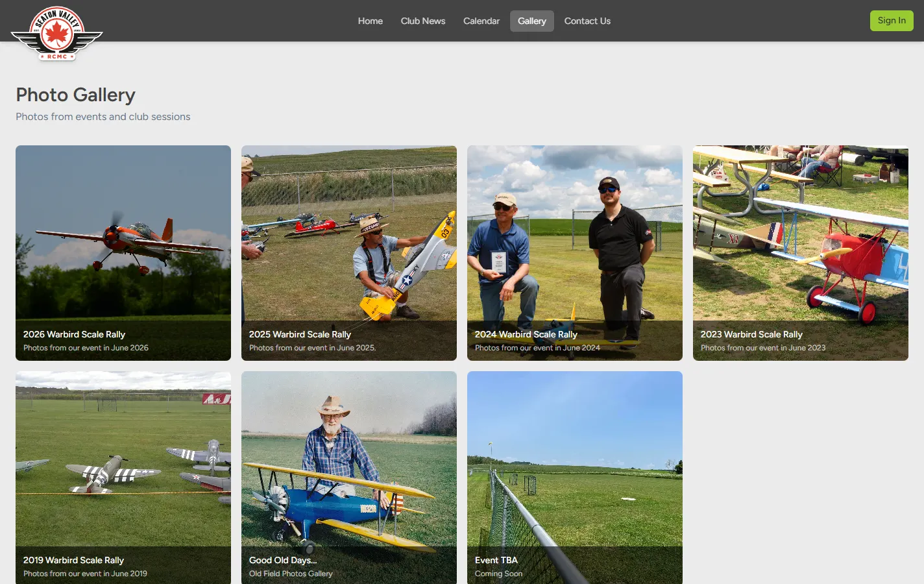Open the 2023 Warbird Scale Rally photo

[801, 253]
